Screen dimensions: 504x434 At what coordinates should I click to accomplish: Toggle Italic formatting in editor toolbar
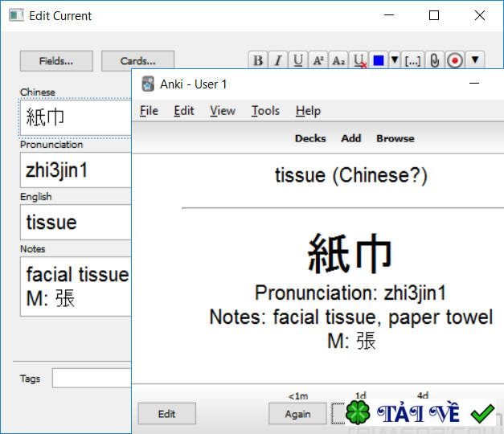click(278, 60)
